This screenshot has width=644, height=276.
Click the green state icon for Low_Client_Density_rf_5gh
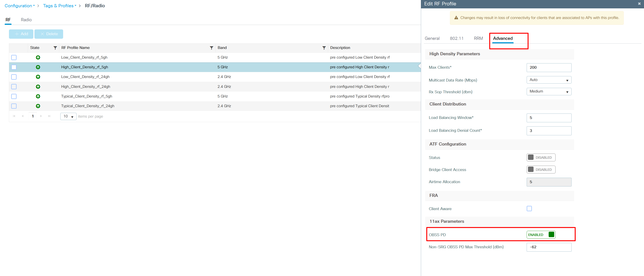pyautogui.click(x=38, y=58)
